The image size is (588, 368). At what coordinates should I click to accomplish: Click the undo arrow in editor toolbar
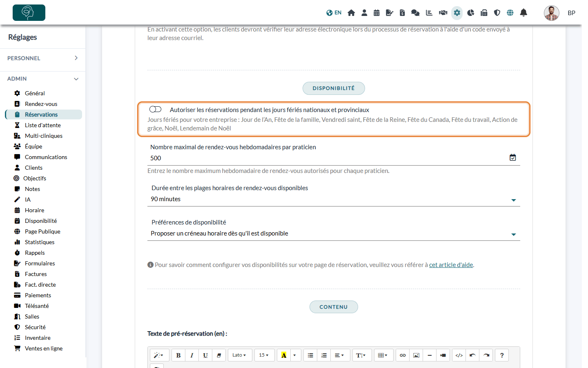coord(472,355)
